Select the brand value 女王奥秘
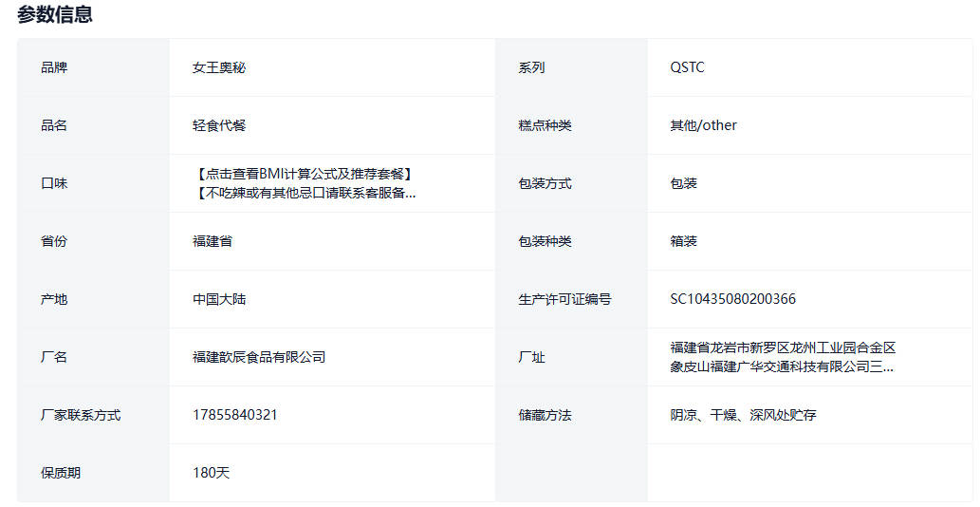Viewport: 980px width, 507px height. tap(219, 67)
